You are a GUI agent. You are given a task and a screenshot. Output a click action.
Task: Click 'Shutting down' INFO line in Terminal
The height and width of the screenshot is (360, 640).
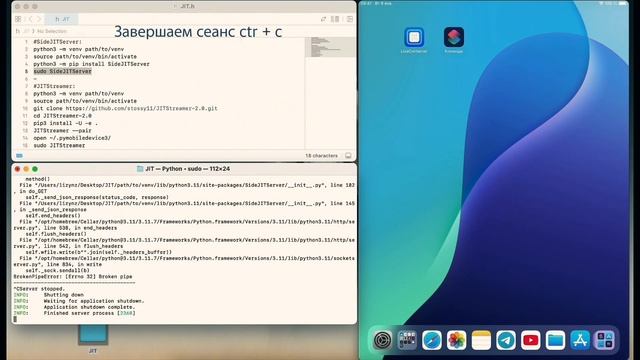[49, 295]
